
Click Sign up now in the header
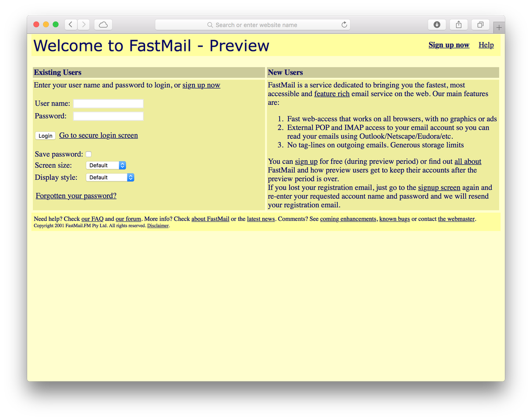pos(448,45)
